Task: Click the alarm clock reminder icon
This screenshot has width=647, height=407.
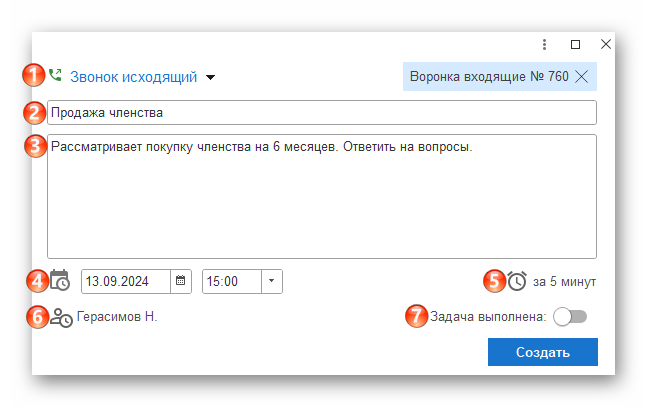Action: [517, 281]
